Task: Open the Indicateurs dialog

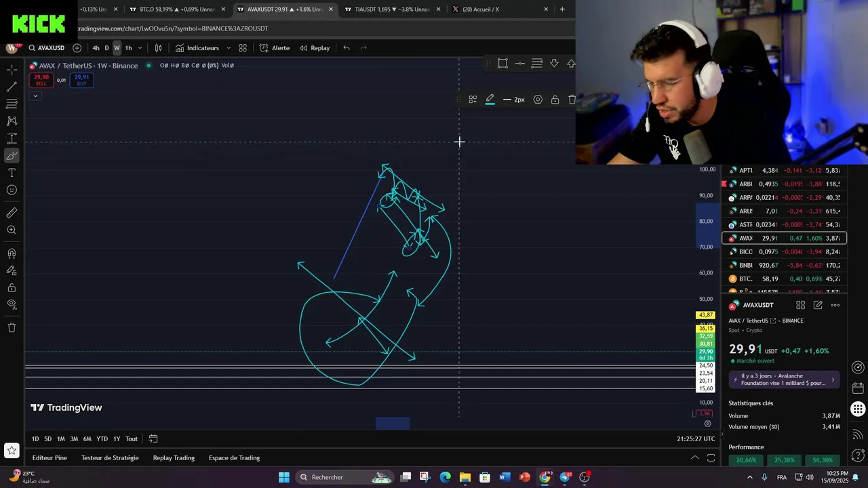Action: pyautogui.click(x=197, y=48)
